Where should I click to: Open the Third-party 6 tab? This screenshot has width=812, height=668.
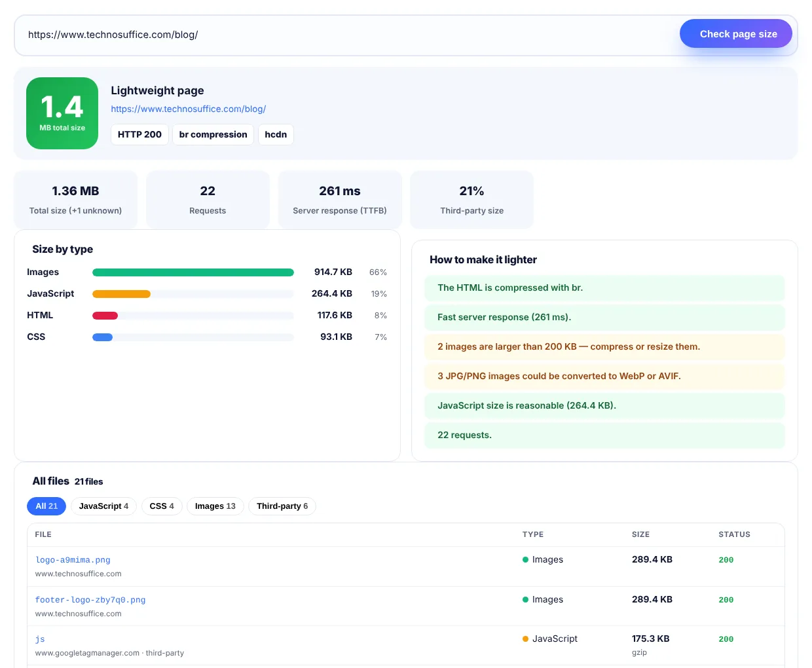point(282,506)
